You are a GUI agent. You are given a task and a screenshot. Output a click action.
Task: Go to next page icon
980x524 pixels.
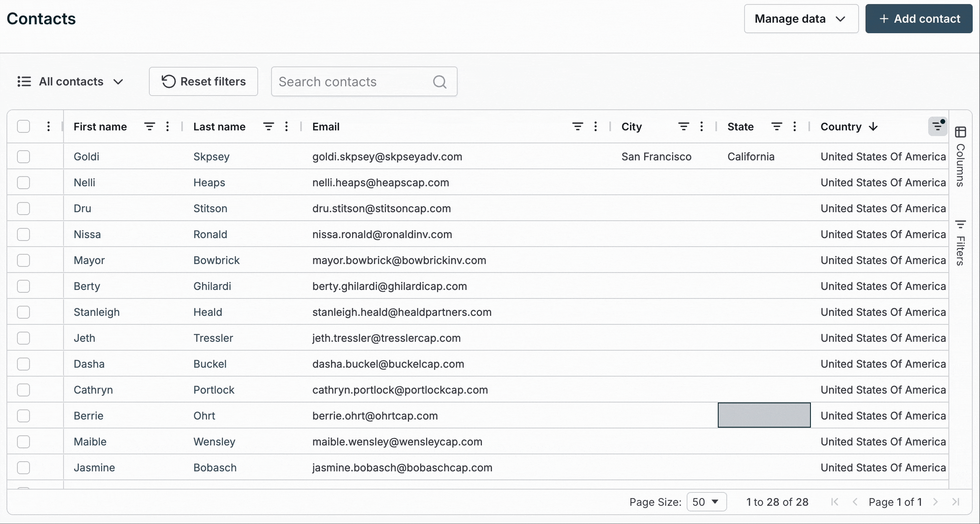tap(935, 502)
